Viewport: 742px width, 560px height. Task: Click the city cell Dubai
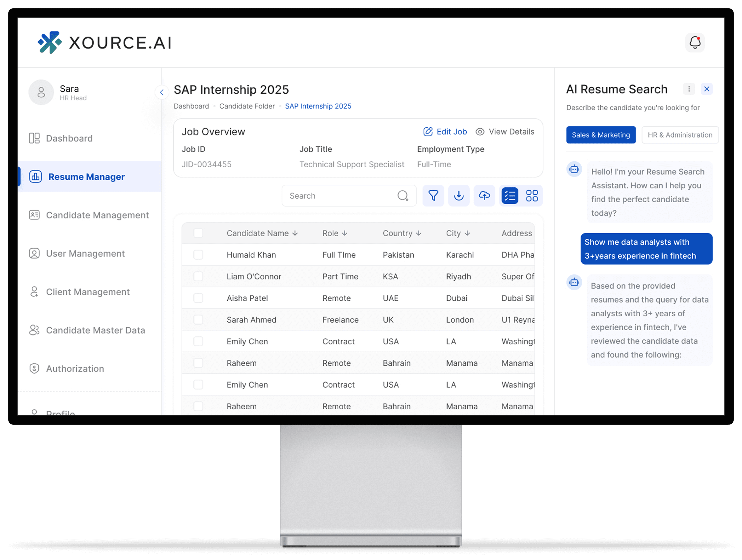tap(457, 298)
